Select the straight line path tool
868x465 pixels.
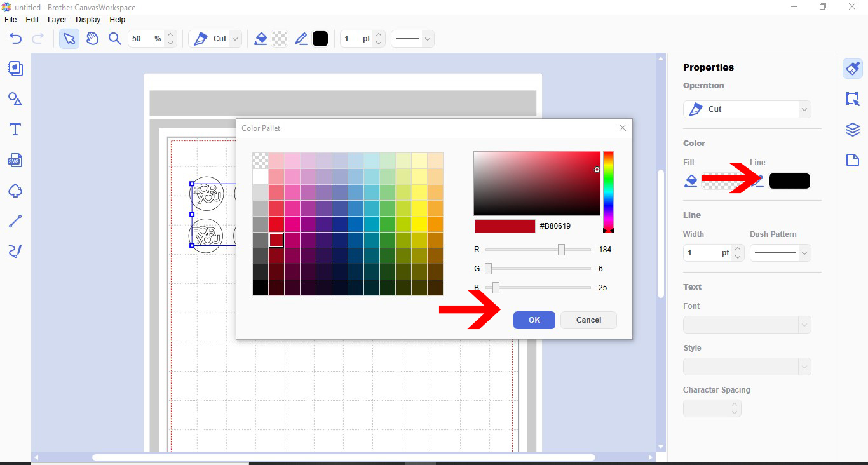click(15, 221)
